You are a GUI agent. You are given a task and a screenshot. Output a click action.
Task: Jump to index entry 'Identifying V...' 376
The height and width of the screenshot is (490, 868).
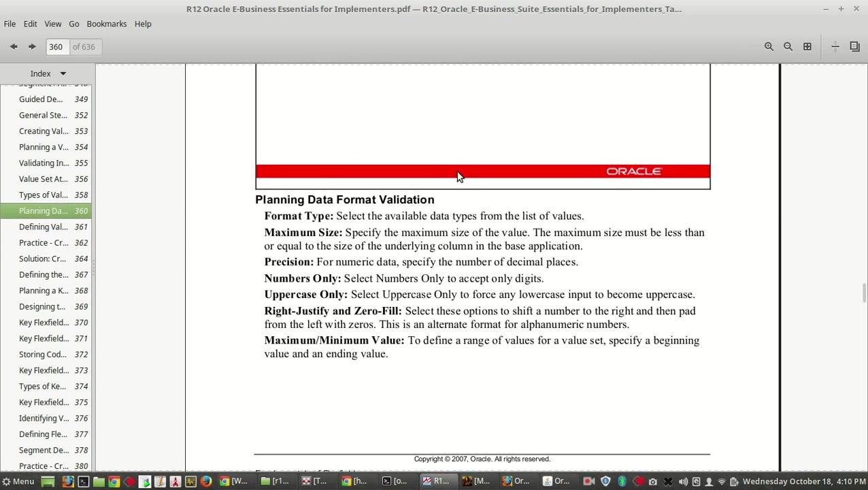coord(46,419)
